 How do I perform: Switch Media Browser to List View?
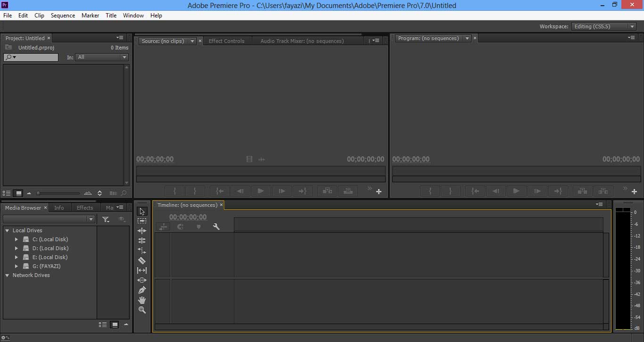tap(102, 325)
